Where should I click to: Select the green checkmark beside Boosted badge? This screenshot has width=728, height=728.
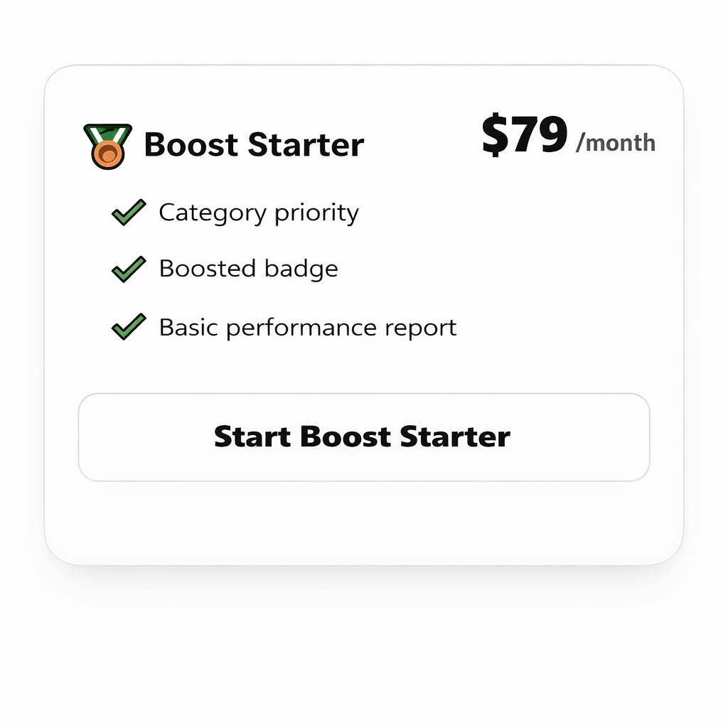[128, 269]
